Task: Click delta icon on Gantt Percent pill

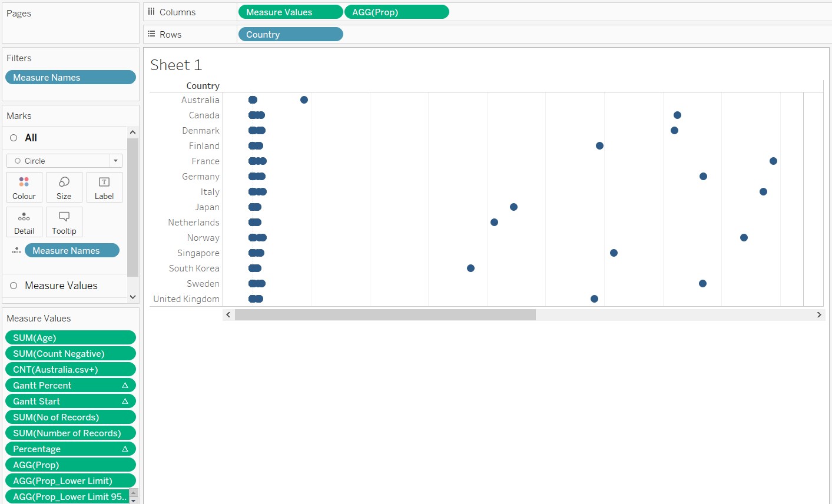Action: click(x=125, y=386)
